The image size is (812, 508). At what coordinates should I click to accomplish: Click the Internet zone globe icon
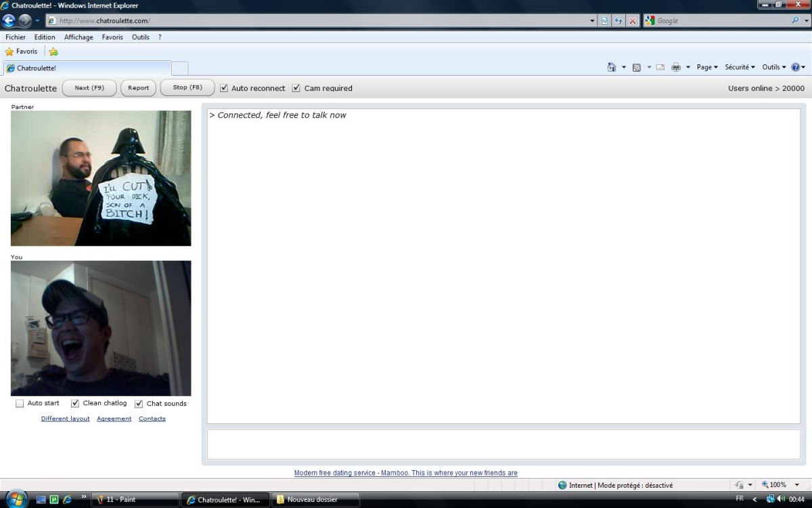(562, 485)
